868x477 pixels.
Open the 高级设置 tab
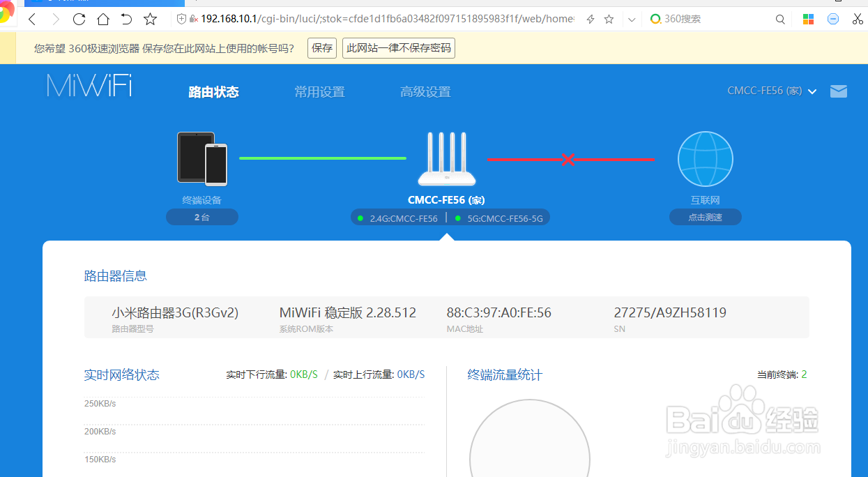point(425,92)
